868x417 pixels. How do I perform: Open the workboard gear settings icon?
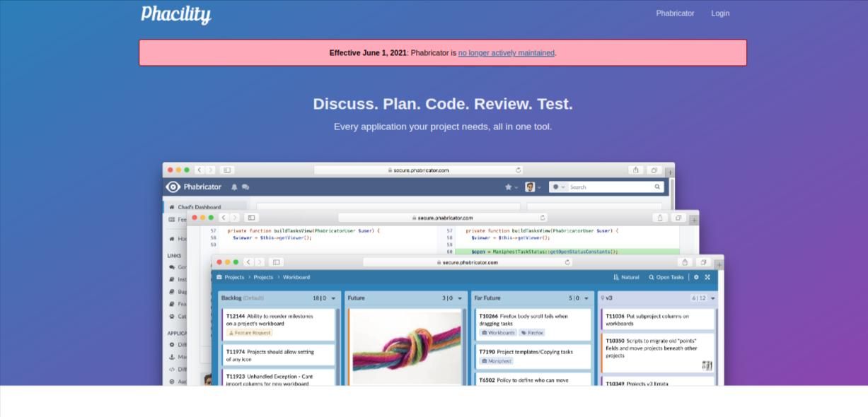point(696,277)
